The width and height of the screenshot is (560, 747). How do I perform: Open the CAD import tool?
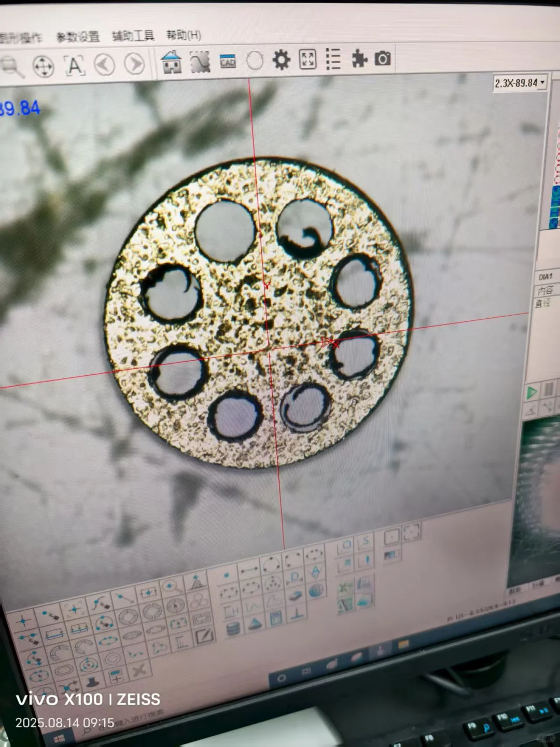click(228, 61)
